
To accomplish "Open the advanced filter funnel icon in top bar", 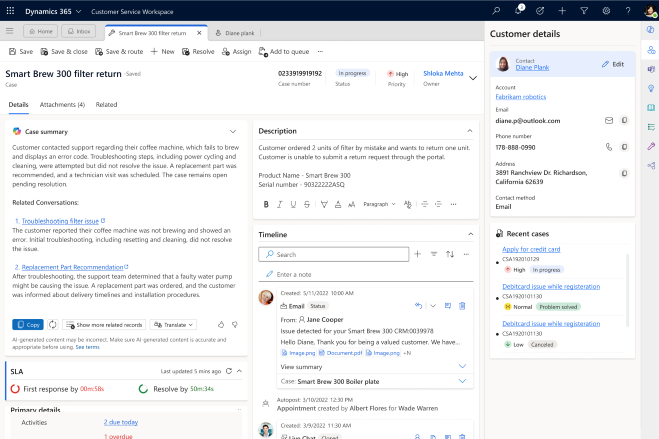I will pos(584,11).
